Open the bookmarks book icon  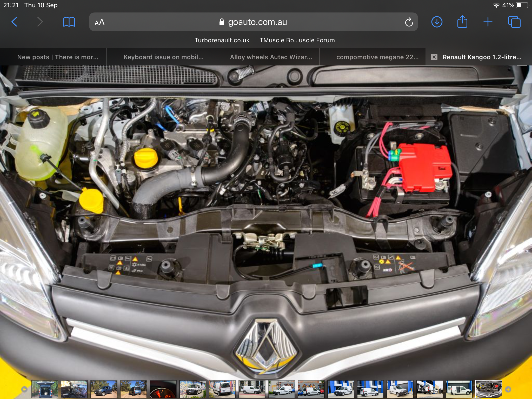69,22
